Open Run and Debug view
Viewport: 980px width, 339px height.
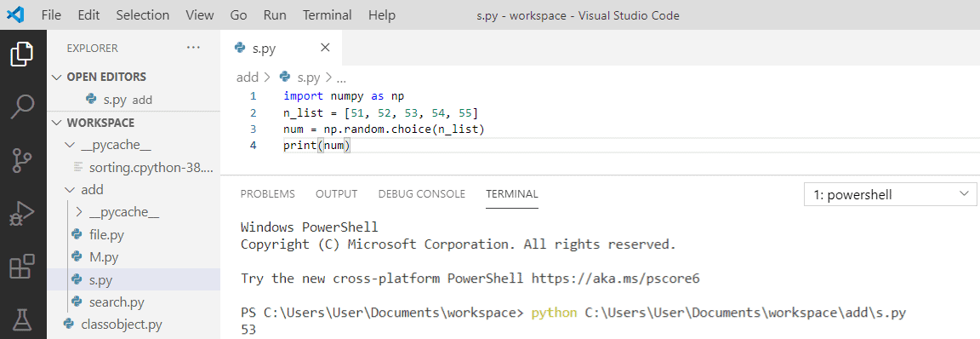click(x=22, y=214)
